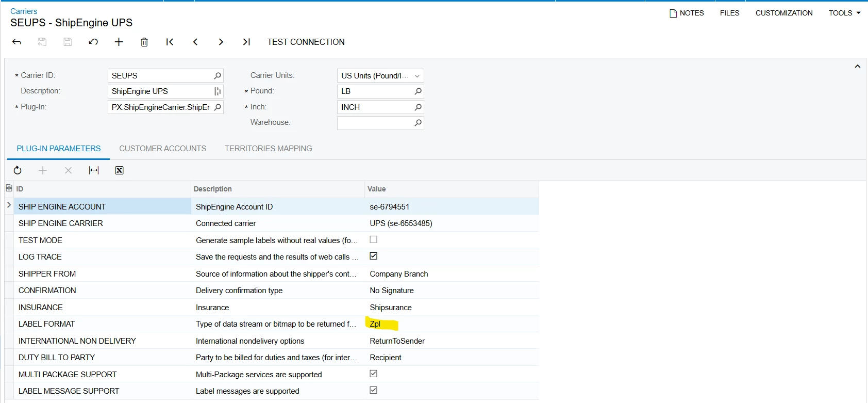Click the Save disk icon
Viewport: 868px width, 403px height.
tap(68, 42)
